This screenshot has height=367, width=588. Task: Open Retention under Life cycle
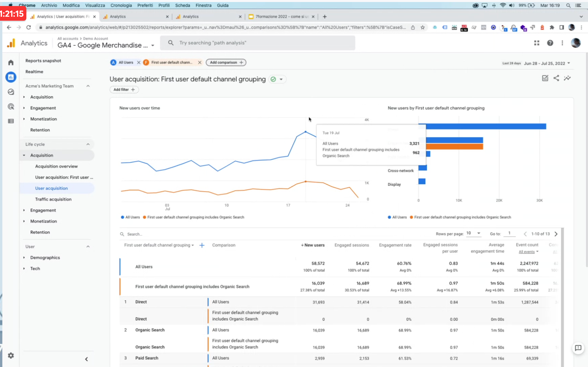tap(40, 232)
